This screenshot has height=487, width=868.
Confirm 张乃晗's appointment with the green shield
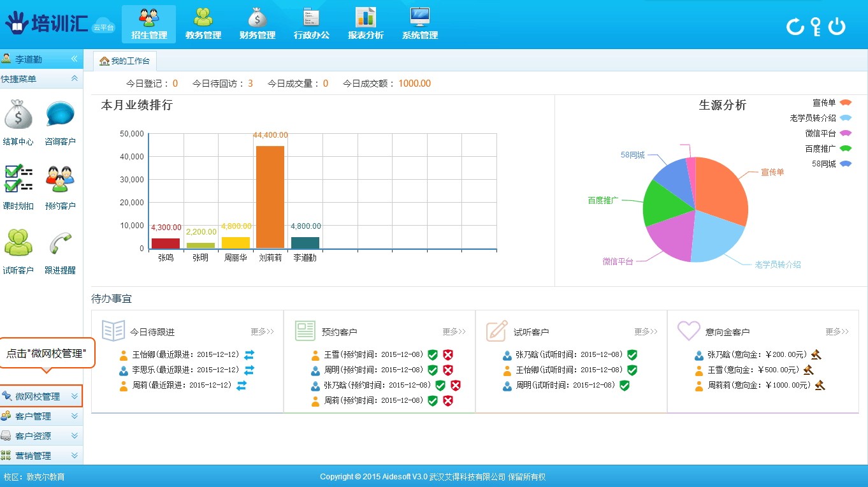[440, 385]
